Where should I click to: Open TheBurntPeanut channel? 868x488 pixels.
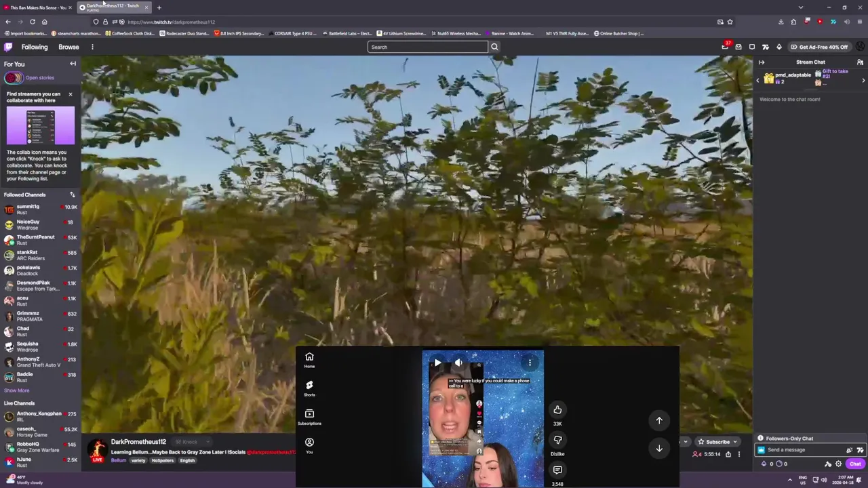pyautogui.click(x=41, y=240)
